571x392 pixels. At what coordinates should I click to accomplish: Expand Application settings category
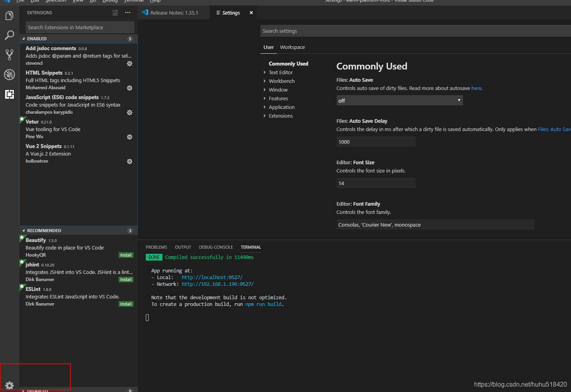click(x=281, y=107)
